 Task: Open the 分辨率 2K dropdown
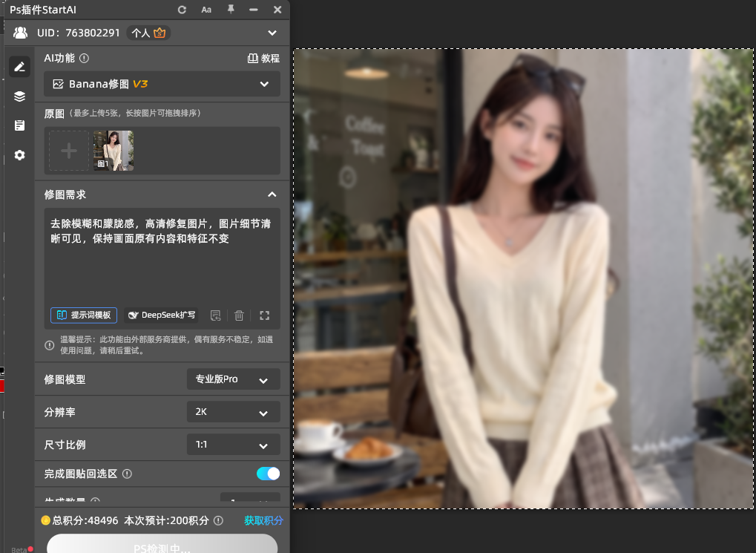click(x=234, y=412)
